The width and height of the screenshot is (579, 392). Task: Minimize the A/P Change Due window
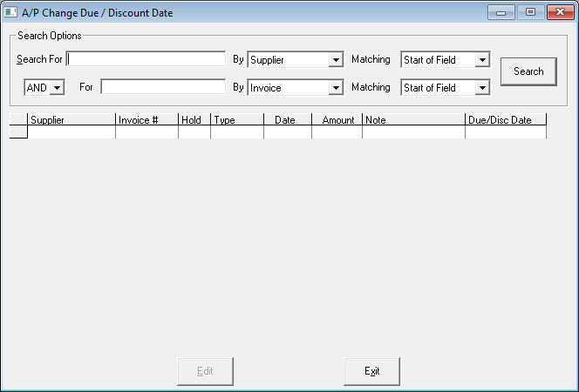(501, 12)
